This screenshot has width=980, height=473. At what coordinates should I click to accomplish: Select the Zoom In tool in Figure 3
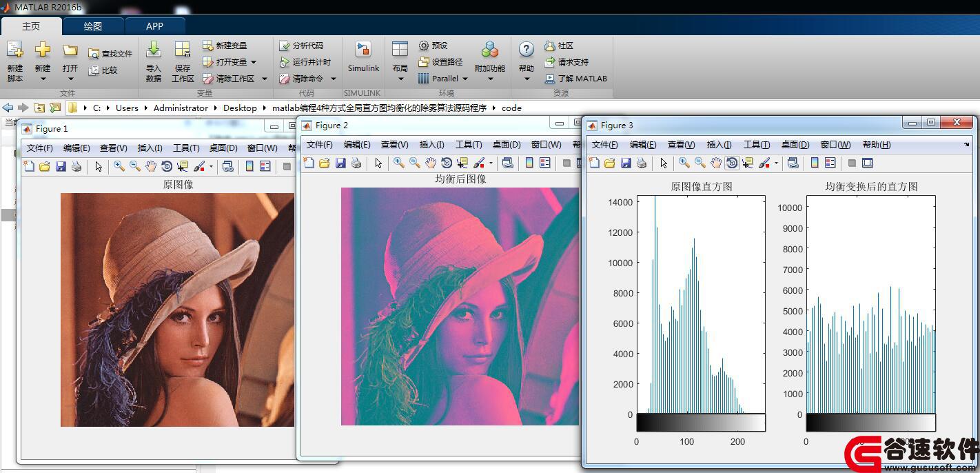[x=684, y=163]
